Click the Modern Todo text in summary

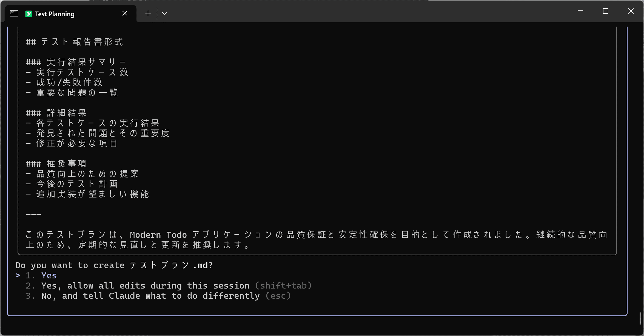(158, 235)
